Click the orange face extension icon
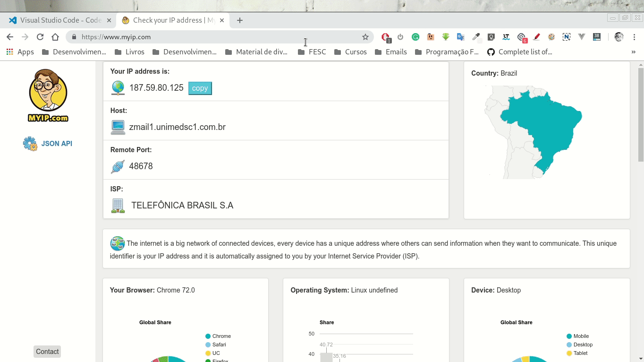Image resolution: width=644 pixels, height=362 pixels. [x=431, y=37]
